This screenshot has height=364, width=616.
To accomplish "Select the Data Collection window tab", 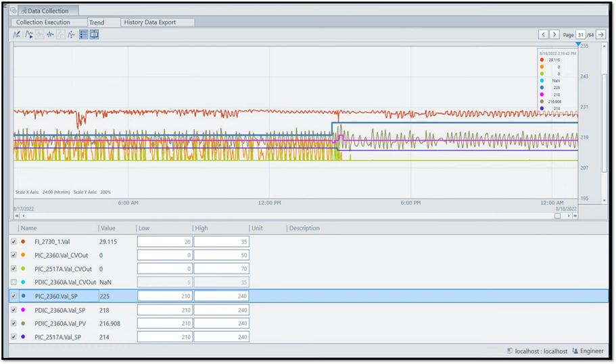I will click(48, 11).
